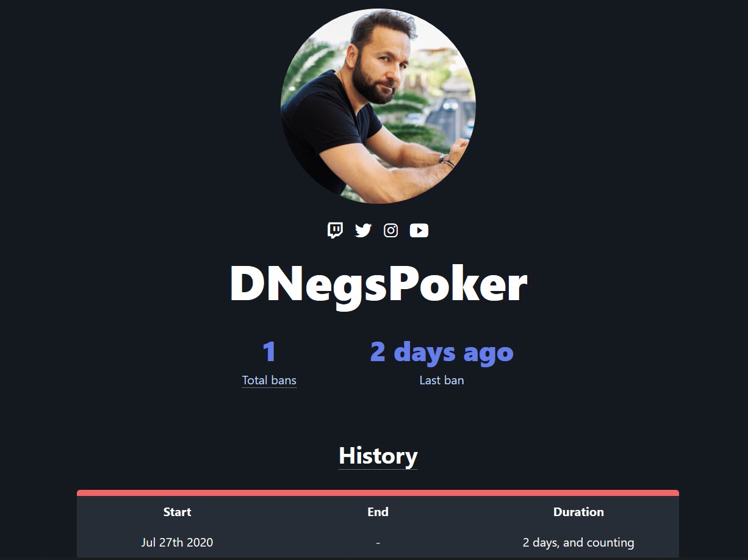Click the Duration column header
Screen dimensions: 748x560
point(578,512)
